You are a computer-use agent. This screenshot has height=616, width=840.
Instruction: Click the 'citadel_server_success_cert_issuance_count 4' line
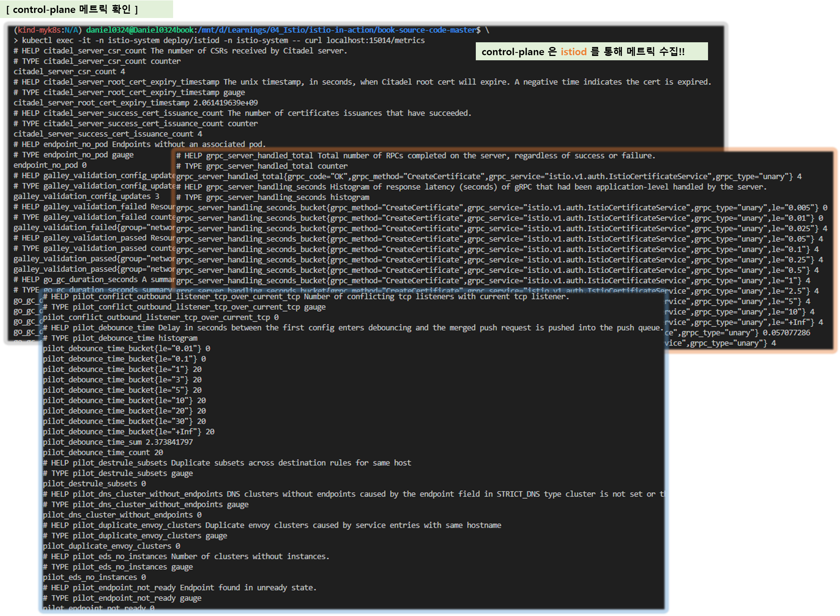108,134
